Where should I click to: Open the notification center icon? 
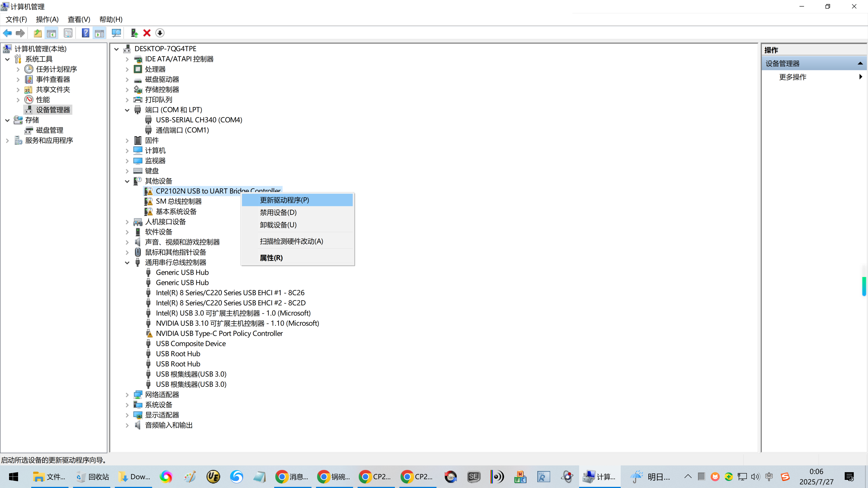849,477
